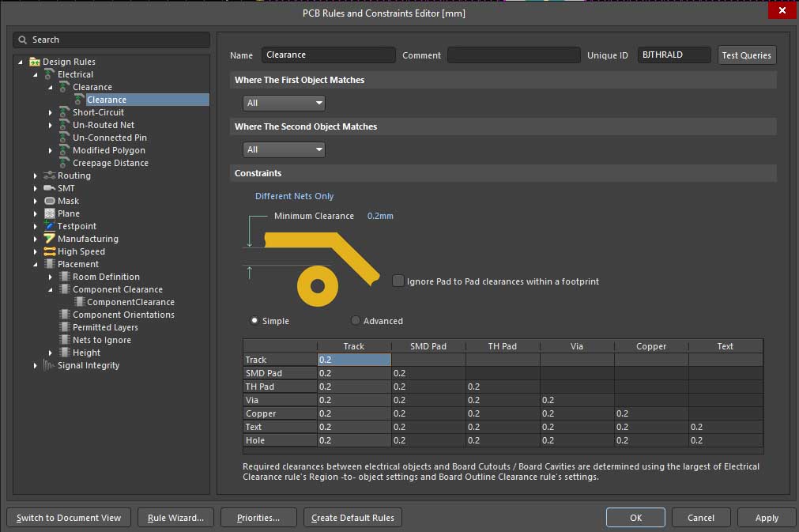Click the High Speed category icon
This screenshot has width=799, height=532.
[x=50, y=251]
